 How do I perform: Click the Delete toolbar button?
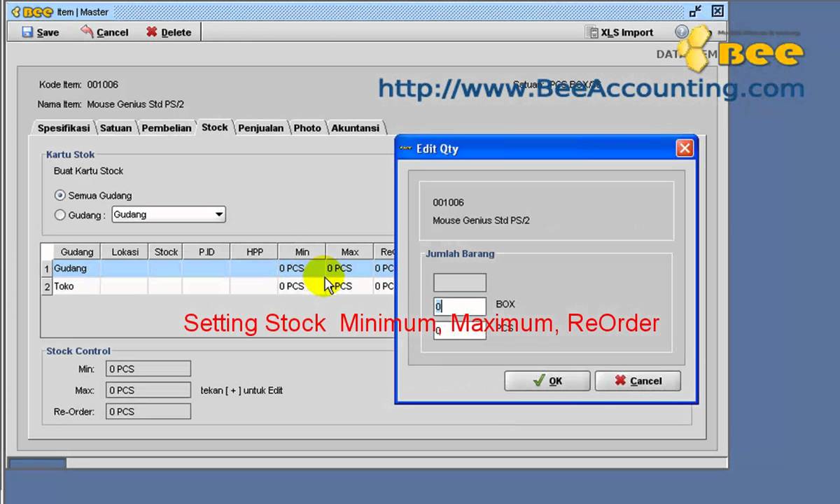pos(169,32)
